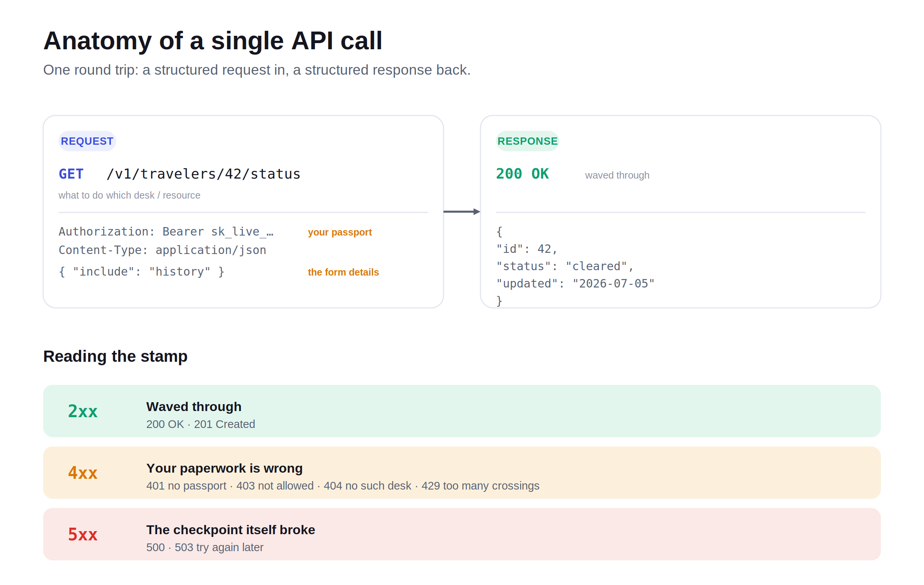Click the "updated": "2026-07-05" line
Viewport: 924px width, 585px height.
pos(575,284)
